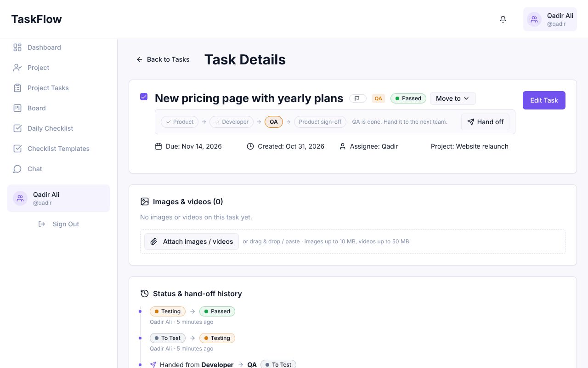This screenshot has width=588, height=368.
Task: Click the Dashboard grid icon in sidebar
Action: (x=17, y=47)
